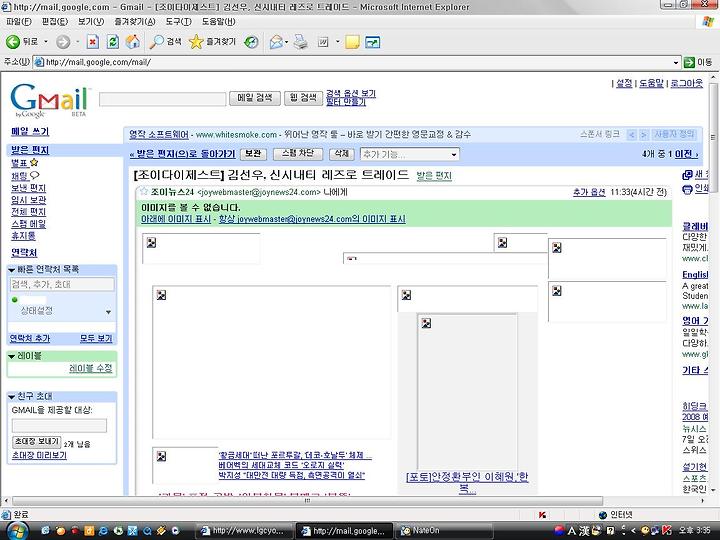Open the 스팸 메일 folder link
This screenshot has height=540, width=720.
click(x=28, y=224)
